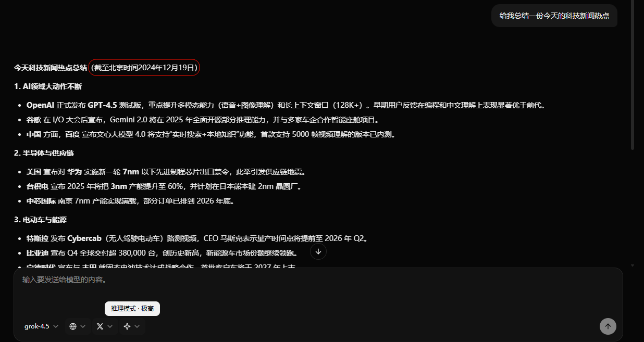Open the sparkle reasoning mode dropdown
Image resolution: width=644 pixels, height=342 pixels.
tap(132, 326)
